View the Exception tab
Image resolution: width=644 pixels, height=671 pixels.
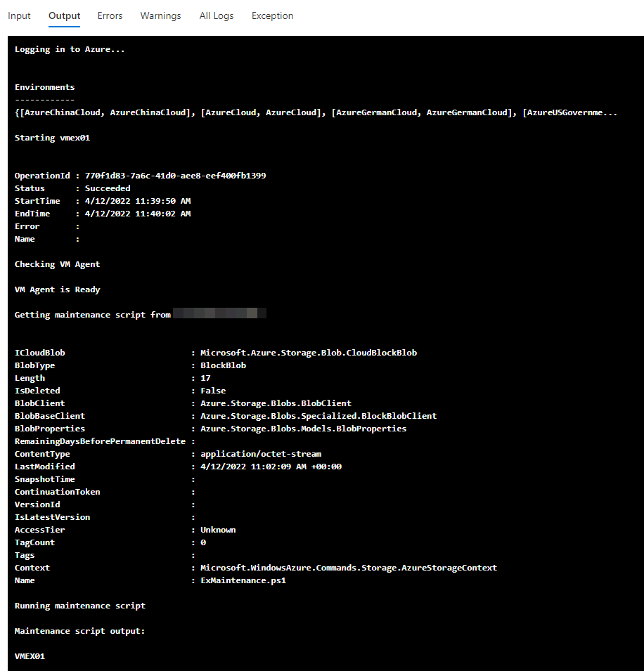[272, 16]
